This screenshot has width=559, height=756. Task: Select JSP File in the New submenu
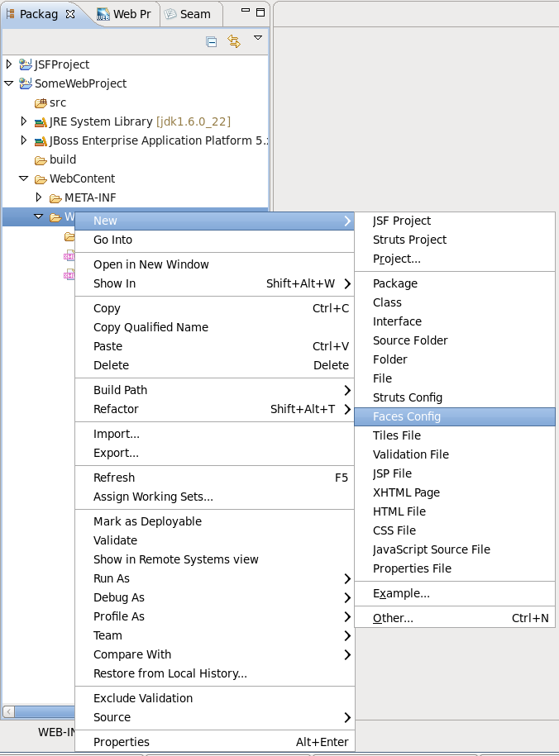click(455, 473)
